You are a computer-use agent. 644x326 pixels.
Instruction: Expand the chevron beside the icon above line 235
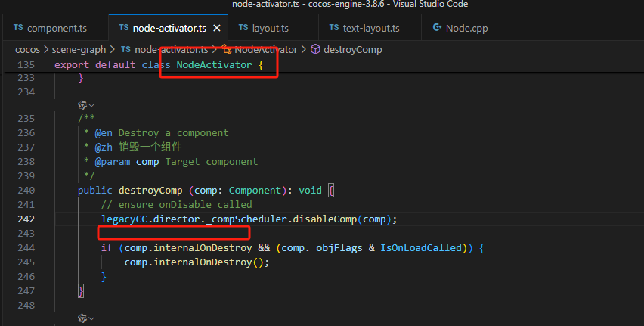(x=91, y=106)
